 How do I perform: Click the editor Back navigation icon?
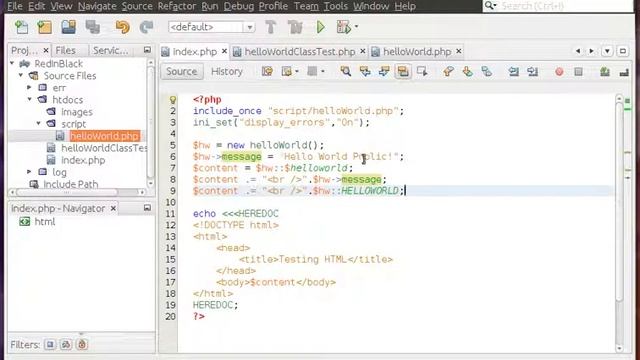pyautogui.click(x=287, y=72)
